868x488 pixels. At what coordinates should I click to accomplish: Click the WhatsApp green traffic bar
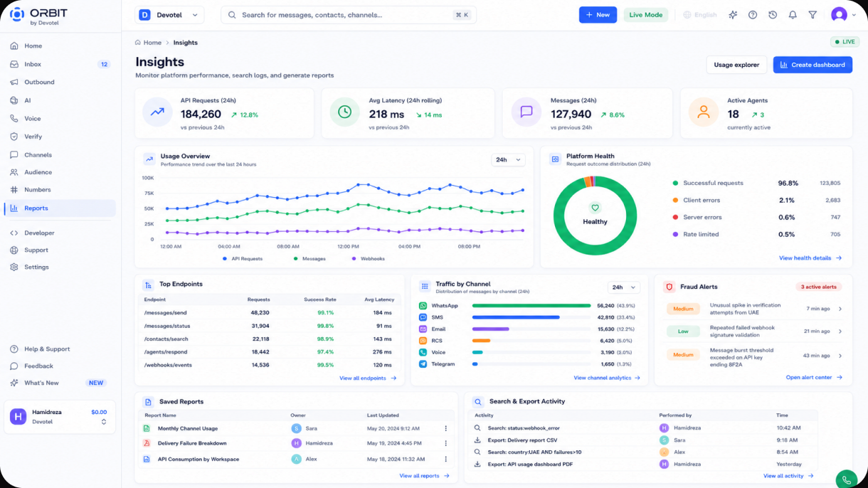pos(531,306)
